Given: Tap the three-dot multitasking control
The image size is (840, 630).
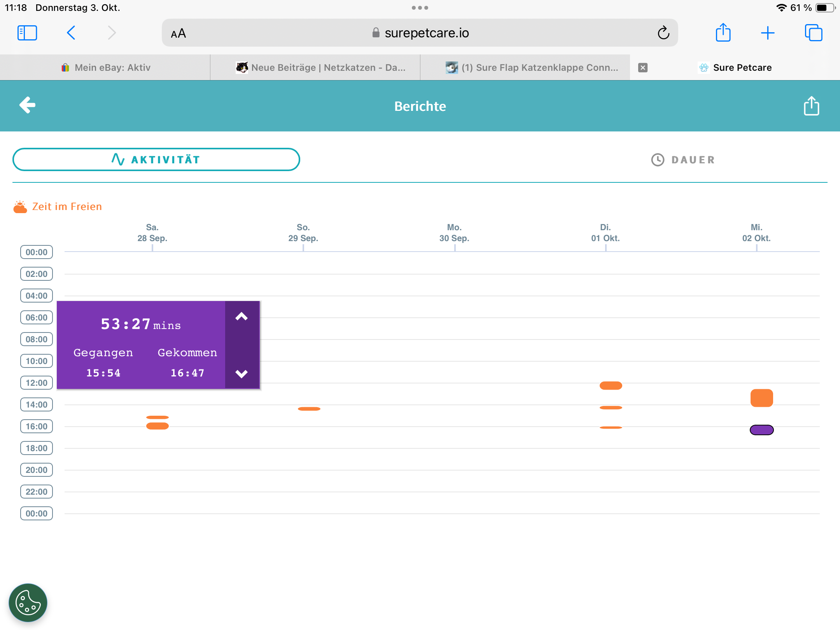Looking at the screenshot, I should [420, 8].
